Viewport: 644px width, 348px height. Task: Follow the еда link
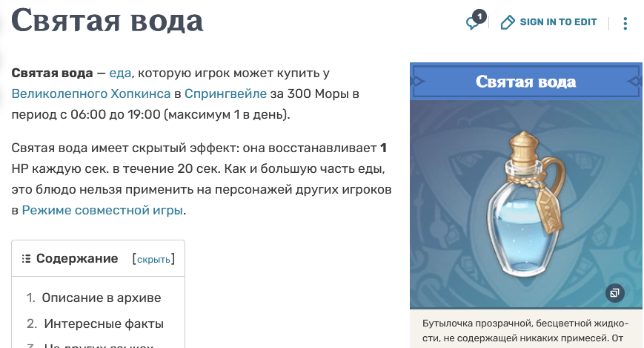coord(120,73)
